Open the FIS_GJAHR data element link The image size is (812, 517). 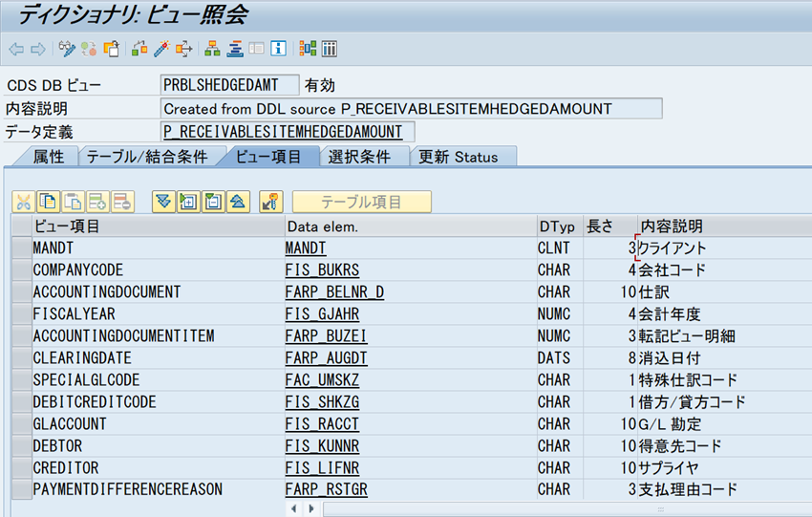[x=322, y=314]
